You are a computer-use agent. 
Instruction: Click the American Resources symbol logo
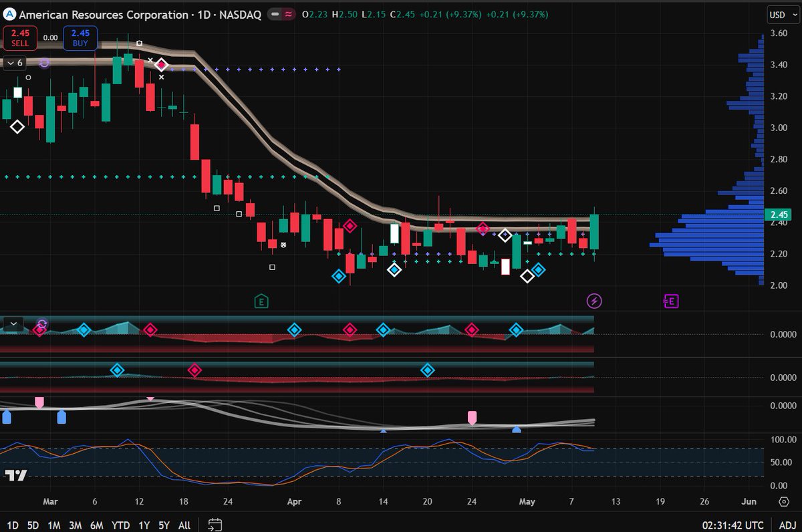tap(9, 15)
